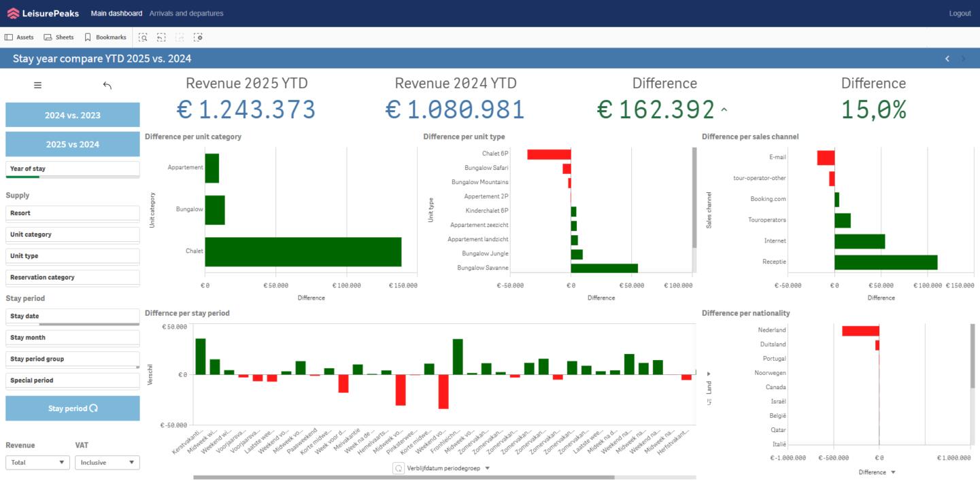Screen dimensions: 980x481
Task: Click the undo arrow in side panel
Action: (107, 86)
